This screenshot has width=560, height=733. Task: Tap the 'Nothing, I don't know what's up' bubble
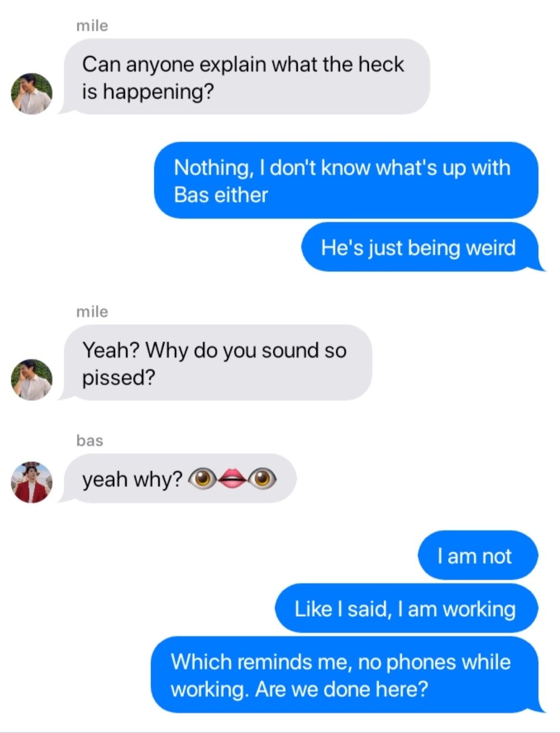(x=346, y=180)
